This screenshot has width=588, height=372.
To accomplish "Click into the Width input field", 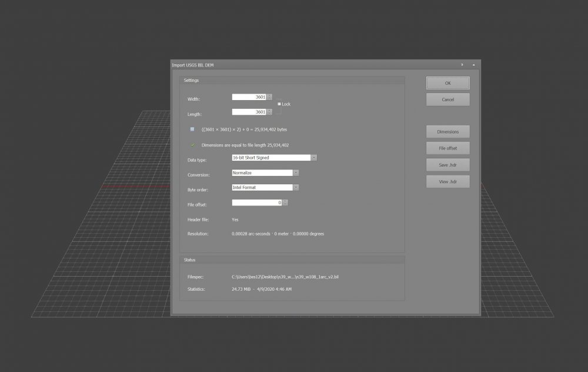I will point(249,97).
